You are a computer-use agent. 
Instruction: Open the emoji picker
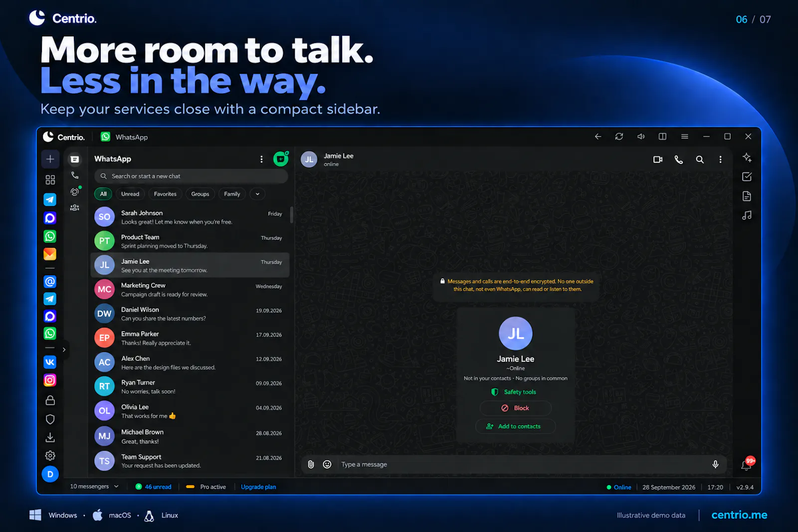point(327,464)
